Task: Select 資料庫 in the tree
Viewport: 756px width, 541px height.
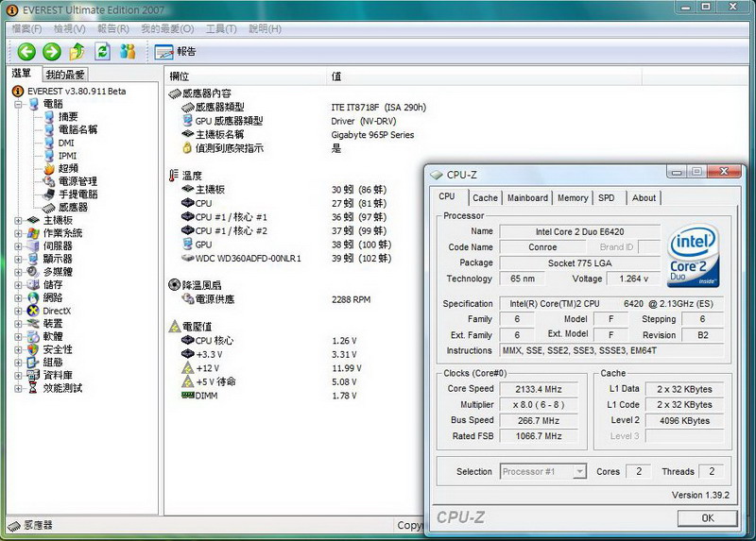Action: (x=58, y=375)
